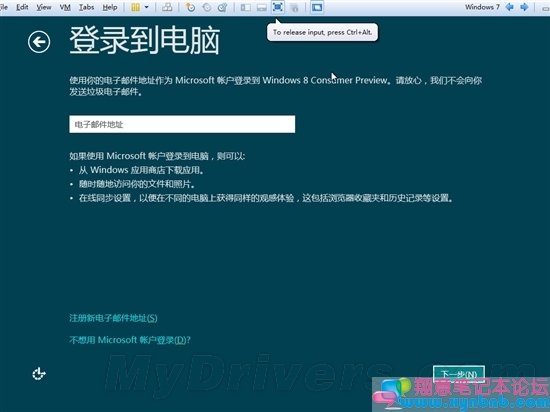Click the full screen mode icon
550x412 pixels.
point(277,7)
